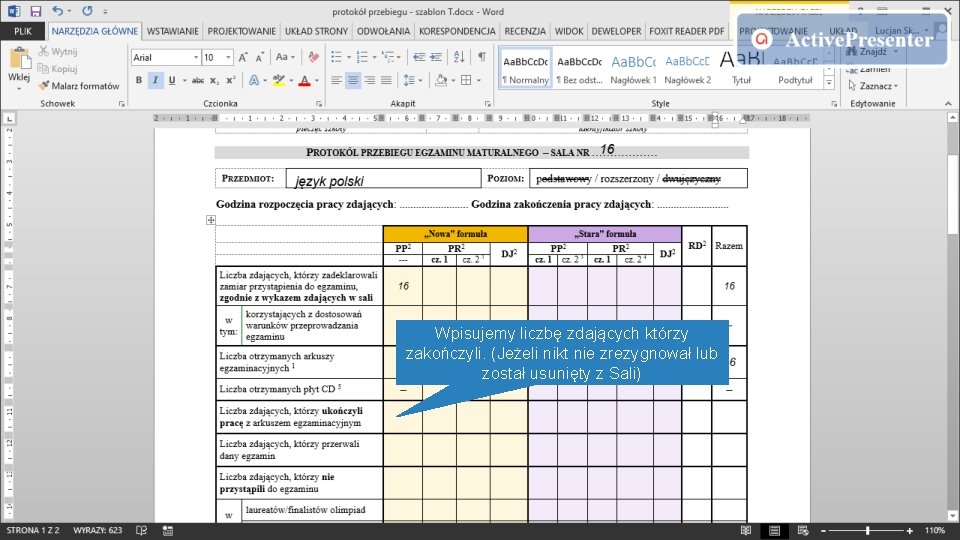Toggle italic formatting

[156, 80]
